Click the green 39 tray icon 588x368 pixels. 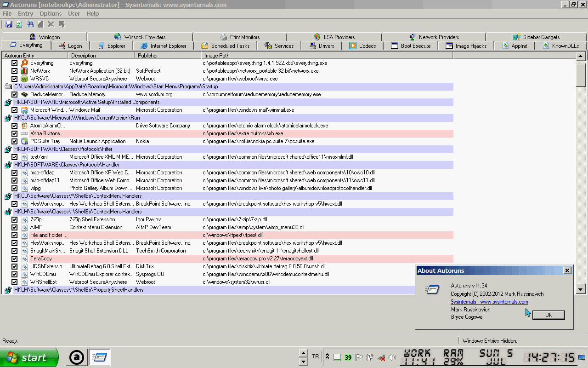pos(348,357)
